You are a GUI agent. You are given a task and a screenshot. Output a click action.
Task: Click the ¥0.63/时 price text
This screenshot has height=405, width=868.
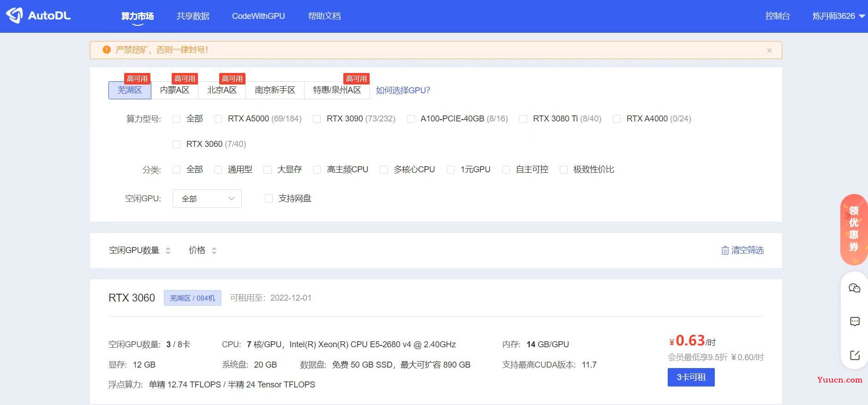[692, 341]
